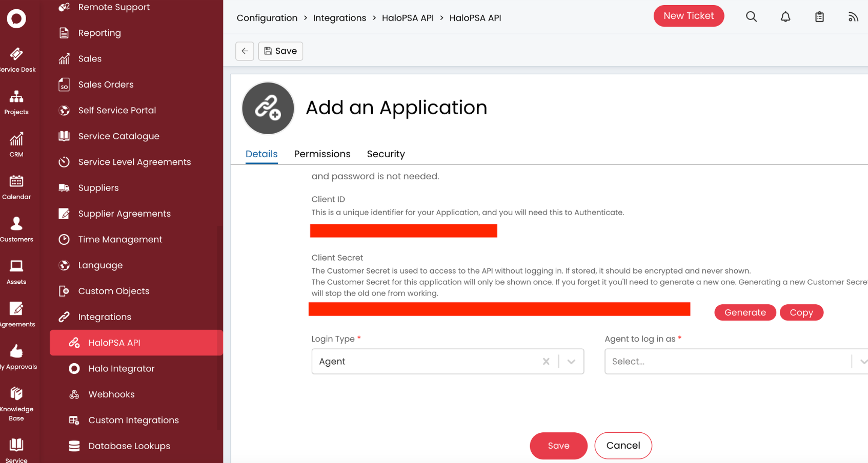Image resolution: width=868 pixels, height=463 pixels.
Task: Click the clipboard icon in the top bar
Action: tap(819, 16)
